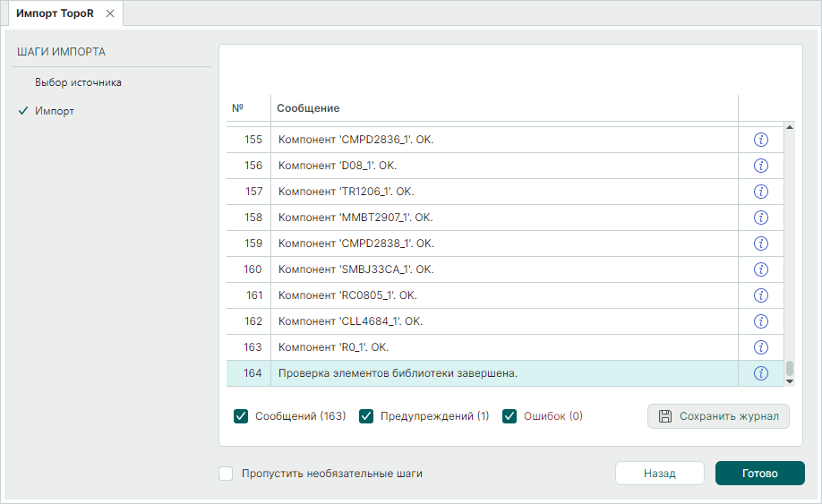Image resolution: width=822 pixels, height=504 pixels.
Task: Select 'Проверка элементов библиотеки завершена.' row
Action: coord(505,373)
